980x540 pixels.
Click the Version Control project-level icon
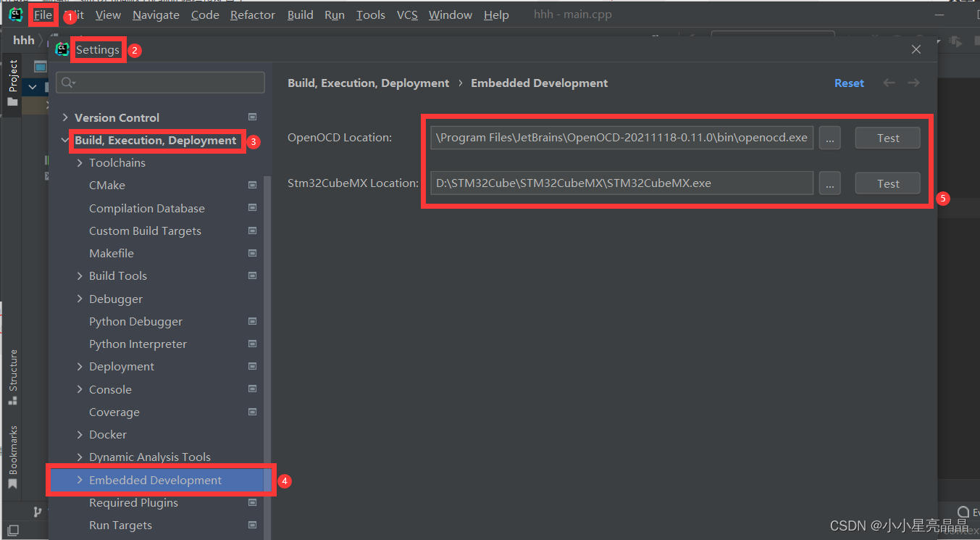pyautogui.click(x=252, y=117)
